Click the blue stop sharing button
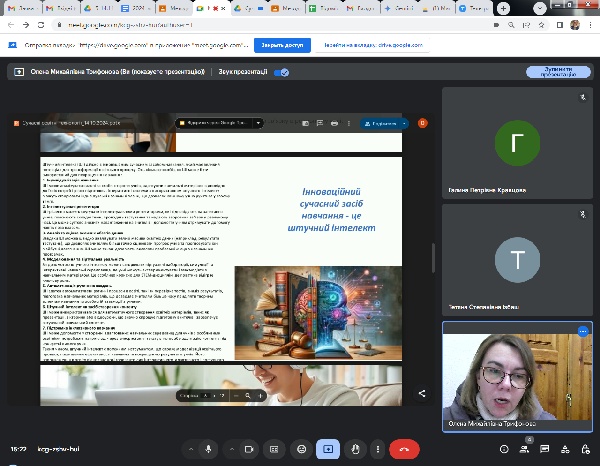 tap(283, 45)
